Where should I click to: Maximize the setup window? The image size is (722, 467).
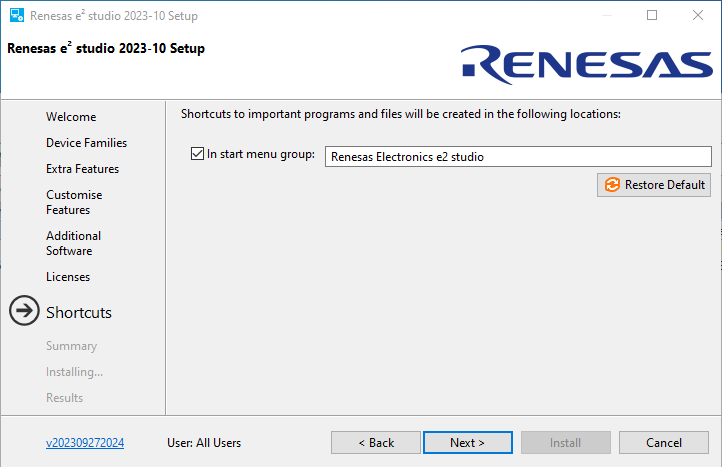pos(652,16)
